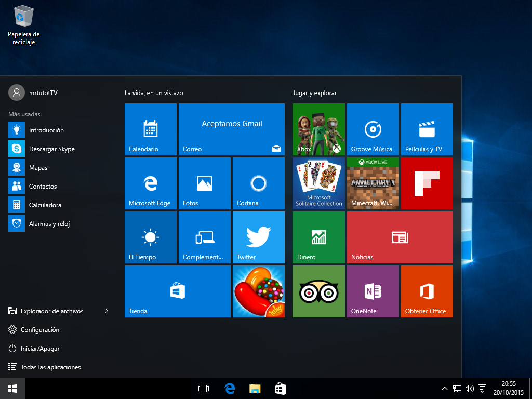Launch Cortana from its tile
The width and height of the screenshot is (532, 399).
(258, 183)
